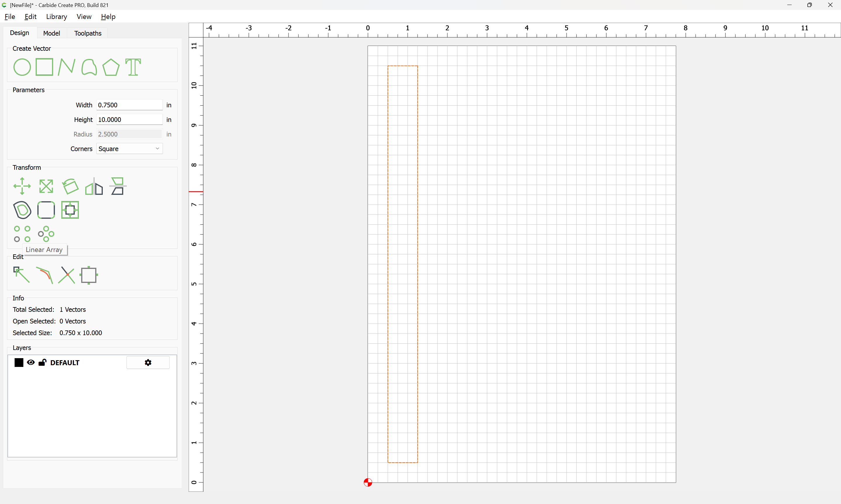The width and height of the screenshot is (841, 504).
Task: Open the File menu
Action: pyautogui.click(x=10, y=17)
